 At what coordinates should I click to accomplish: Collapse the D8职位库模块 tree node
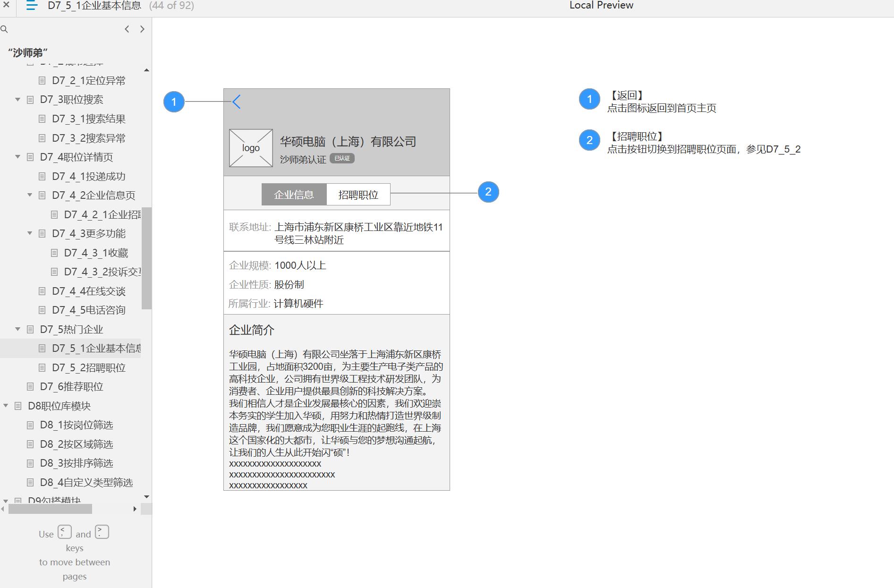(x=6, y=406)
